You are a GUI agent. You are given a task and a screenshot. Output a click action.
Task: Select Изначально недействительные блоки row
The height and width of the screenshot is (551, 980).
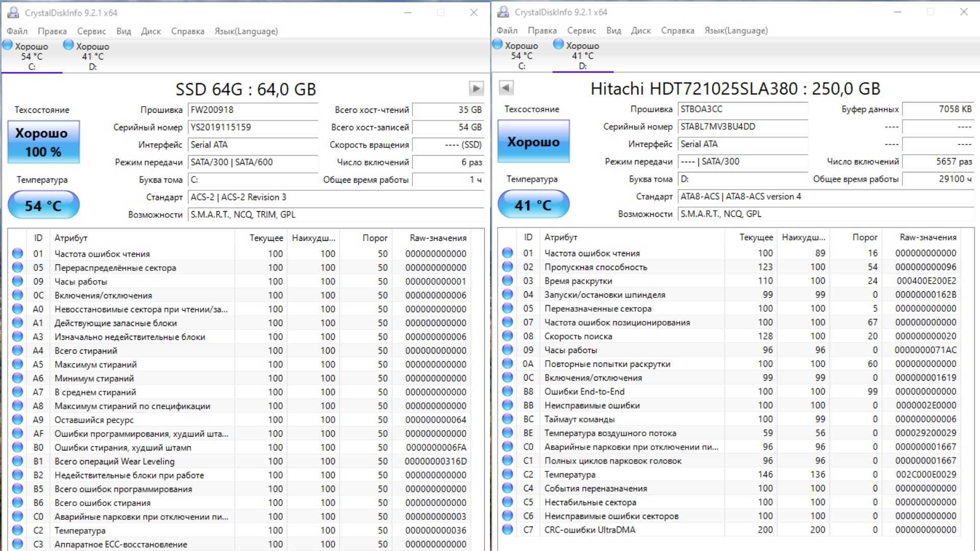pos(239,337)
